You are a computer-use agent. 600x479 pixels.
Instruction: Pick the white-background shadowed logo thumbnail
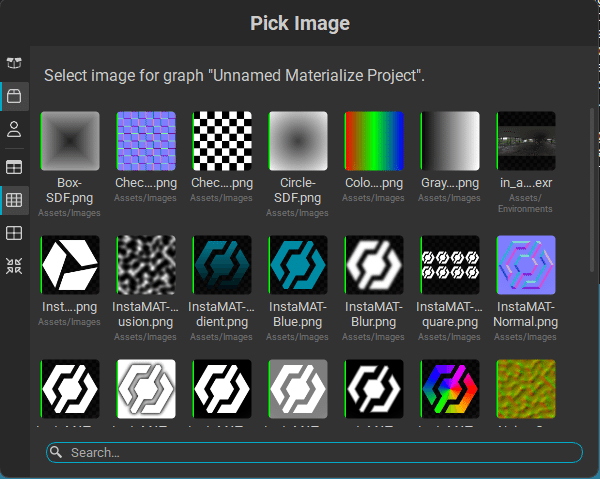146,389
